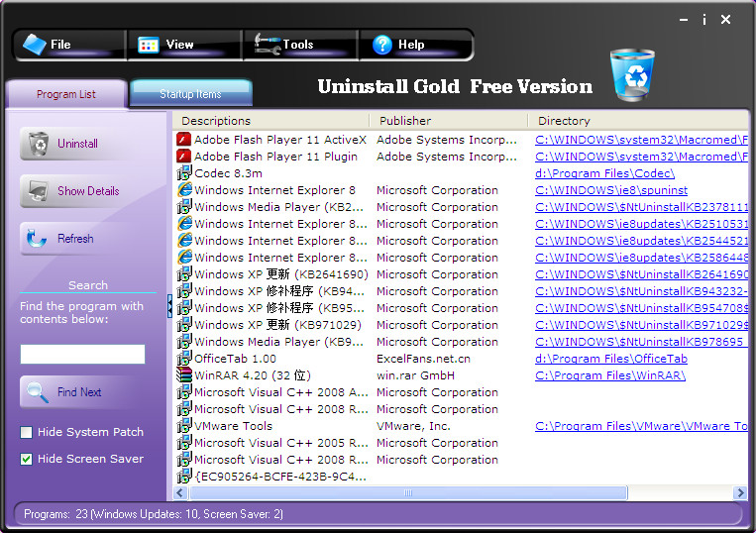The width and height of the screenshot is (756, 533).
Task: Click the Microsoft Visual C++ 2005 R... icon
Action: pyautogui.click(x=183, y=443)
